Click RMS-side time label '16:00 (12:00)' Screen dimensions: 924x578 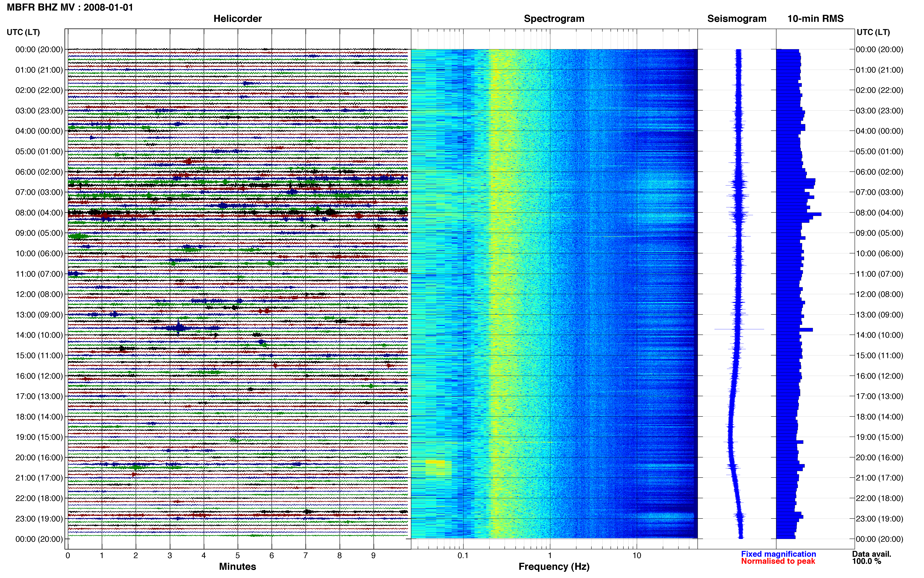coord(880,376)
